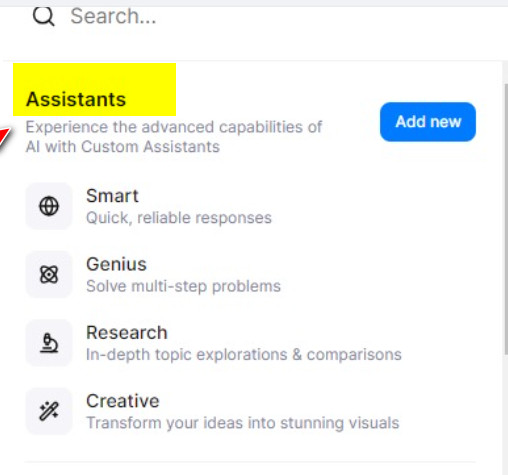The width and height of the screenshot is (508, 475).
Task: Click the magnifying glass search icon
Action: (44, 16)
